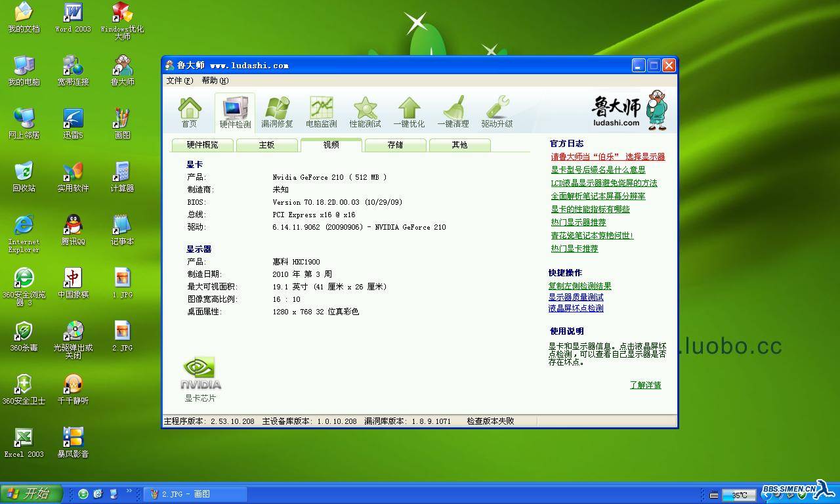Open the 漏洞修复 vulnerability repair tool
The height and width of the screenshot is (504, 840).
click(277, 112)
